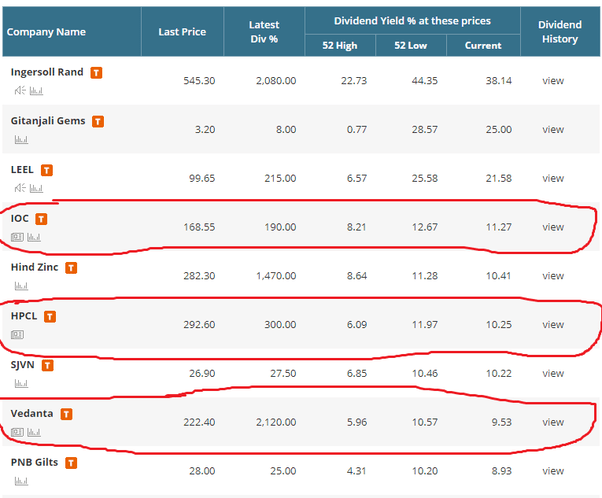Open the Vedanta company name link
This screenshot has height=498, width=602.
click(32, 413)
